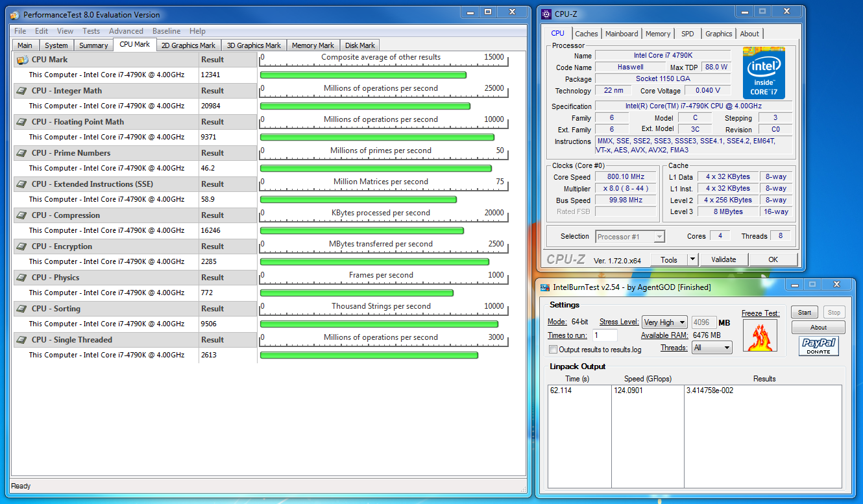Enable Output results to results.log checkbox
The image size is (863, 504).
[x=553, y=350]
